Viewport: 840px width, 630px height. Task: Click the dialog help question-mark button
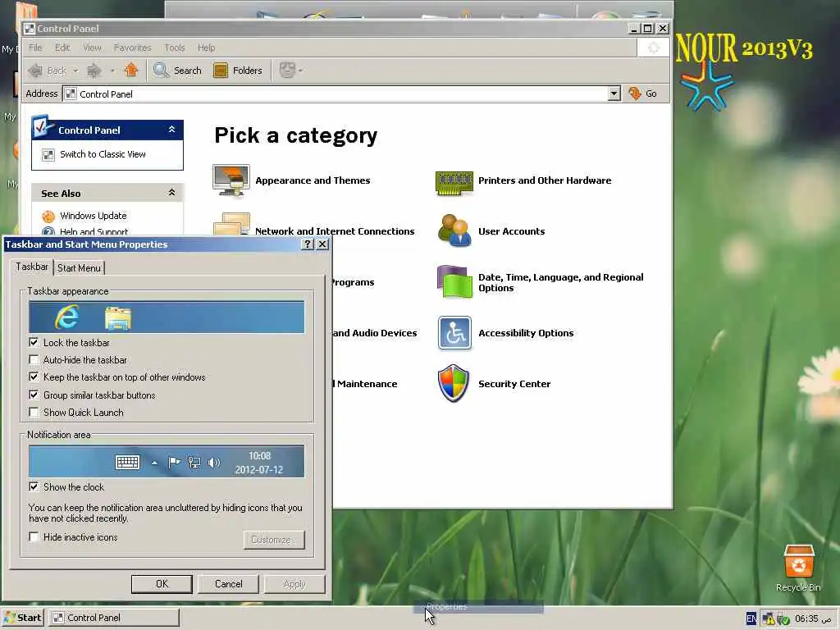coord(308,244)
